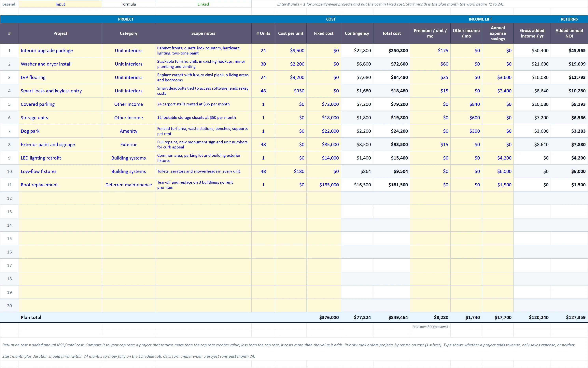The width and height of the screenshot is (588, 368).
Task: Select the 'Exterior' category cell
Action: (x=128, y=144)
